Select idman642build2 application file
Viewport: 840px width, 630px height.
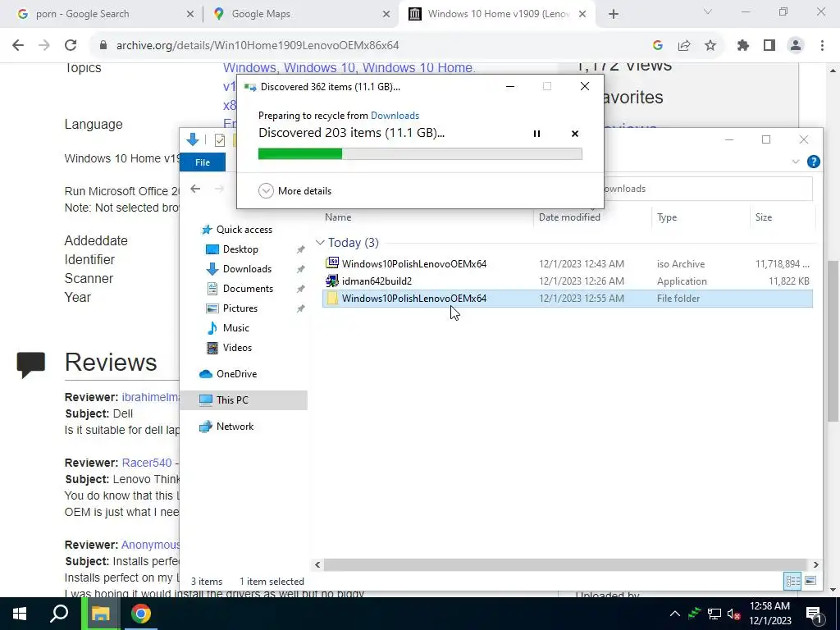click(568, 281)
